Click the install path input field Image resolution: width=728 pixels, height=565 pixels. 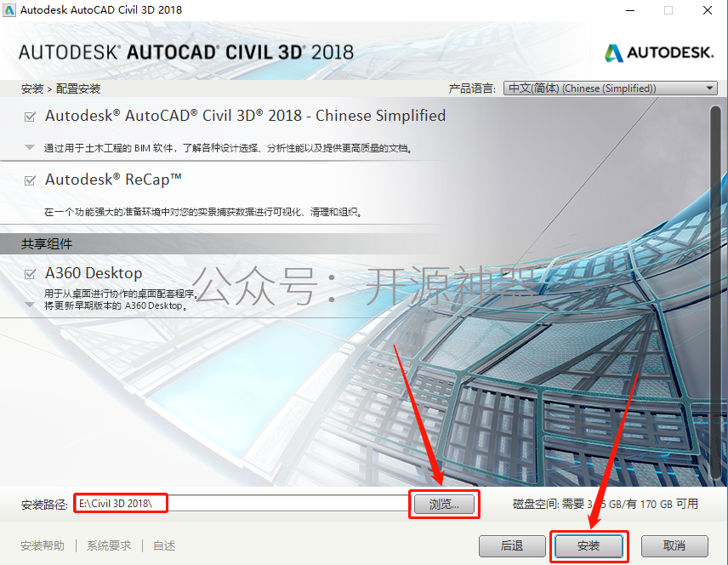click(x=242, y=504)
